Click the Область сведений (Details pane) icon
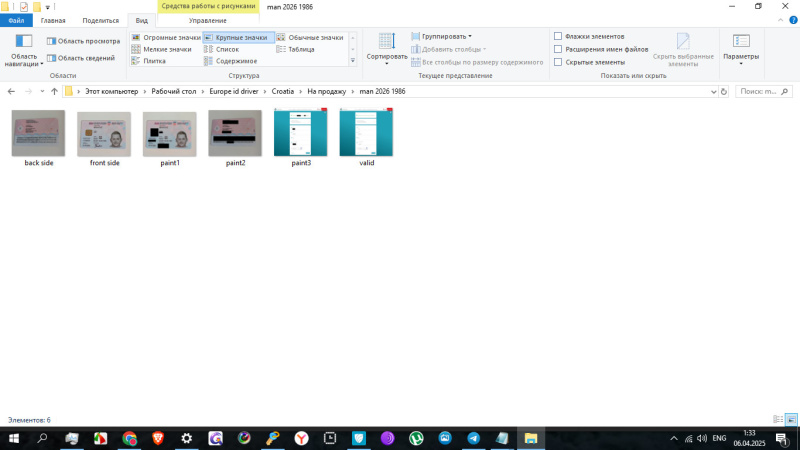The height and width of the screenshot is (450, 800). [x=51, y=58]
